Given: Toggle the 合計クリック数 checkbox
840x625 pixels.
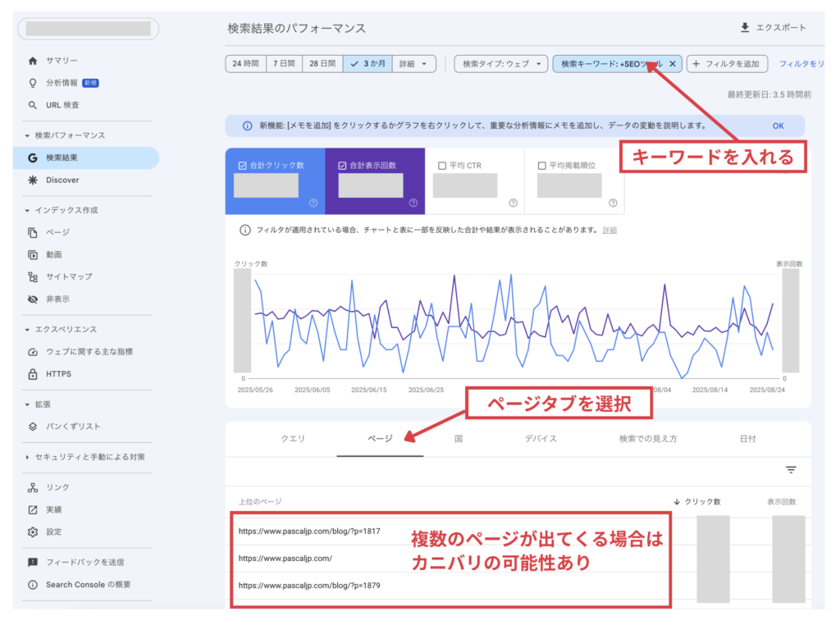Looking at the screenshot, I should point(242,166).
